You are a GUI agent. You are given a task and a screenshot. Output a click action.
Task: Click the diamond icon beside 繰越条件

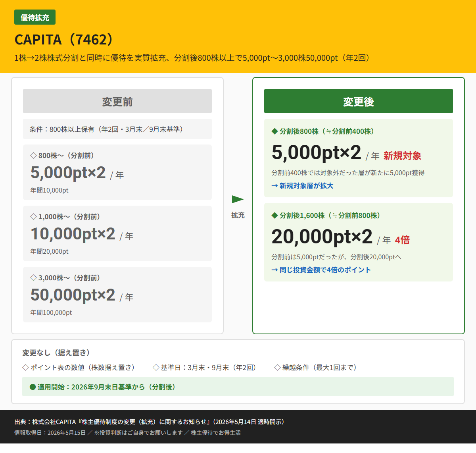pos(277,367)
